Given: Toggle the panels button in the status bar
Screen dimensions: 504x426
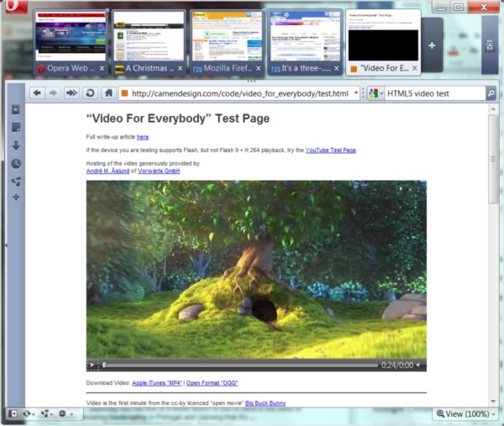Looking at the screenshot, I should [x=13, y=413].
